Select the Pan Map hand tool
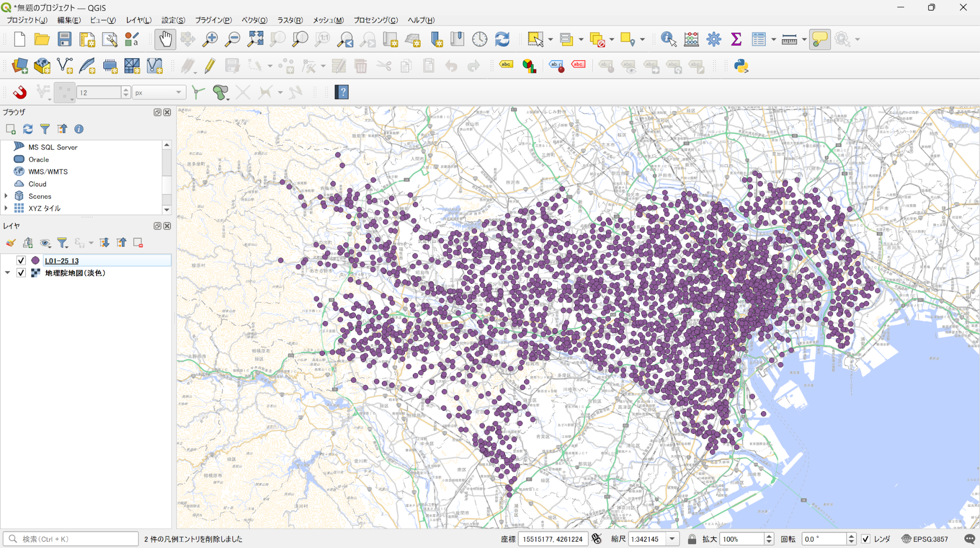The width and height of the screenshot is (980, 548). (165, 39)
